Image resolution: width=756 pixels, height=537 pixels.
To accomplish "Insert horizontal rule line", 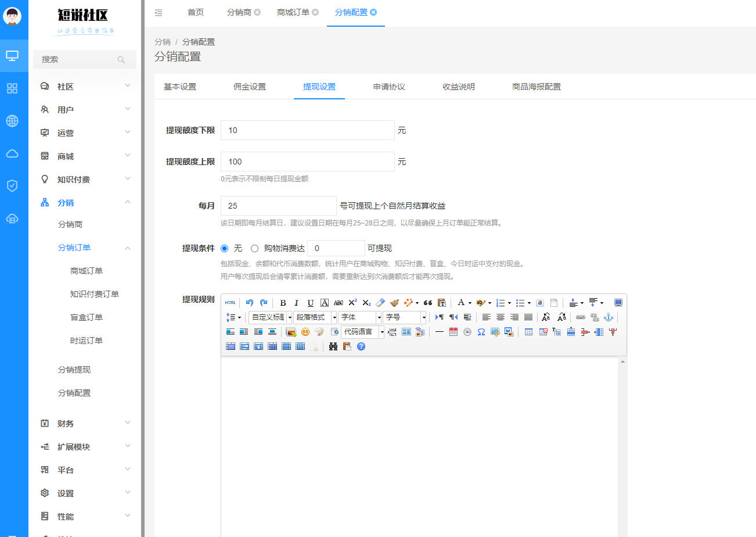I will [440, 332].
